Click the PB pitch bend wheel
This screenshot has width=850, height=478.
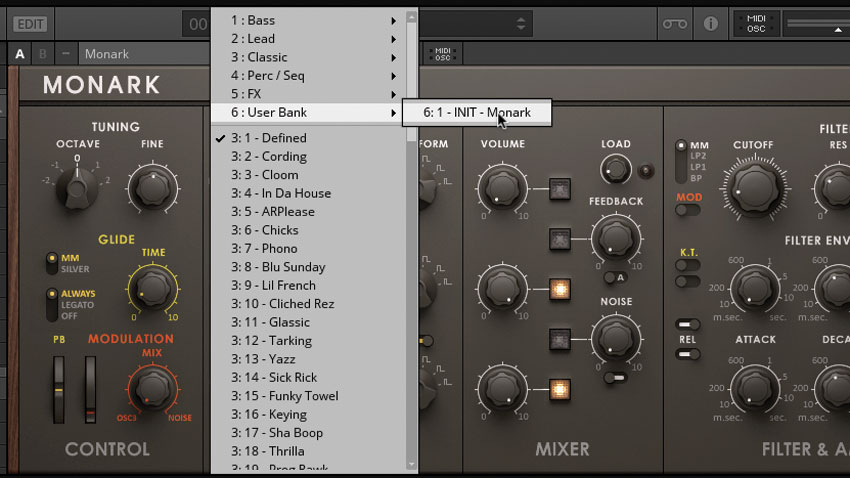click(x=59, y=390)
